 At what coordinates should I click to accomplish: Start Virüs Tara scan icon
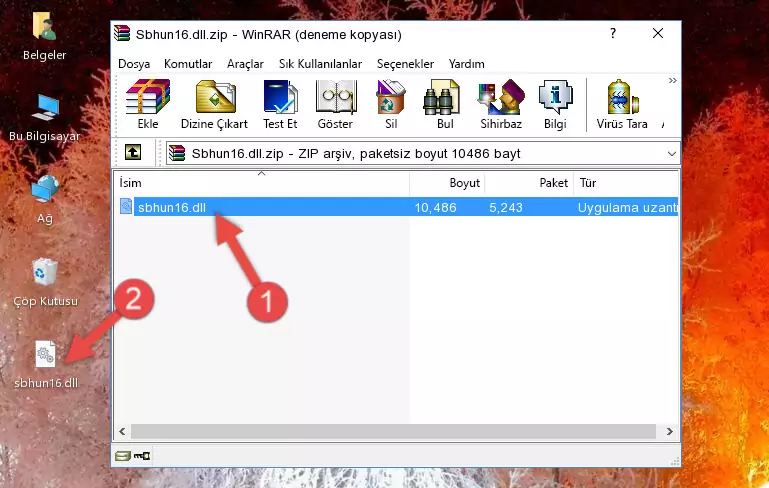tap(622, 97)
